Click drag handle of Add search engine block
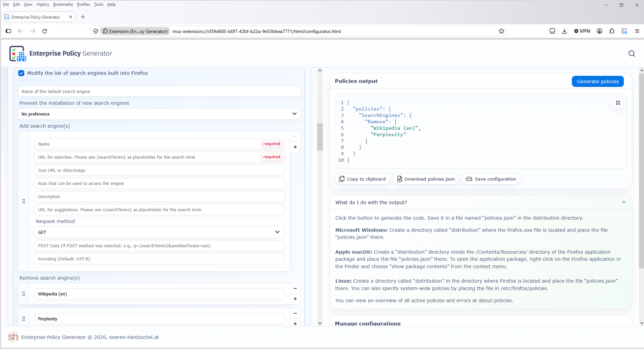The height and width of the screenshot is (349, 644). 24,201
